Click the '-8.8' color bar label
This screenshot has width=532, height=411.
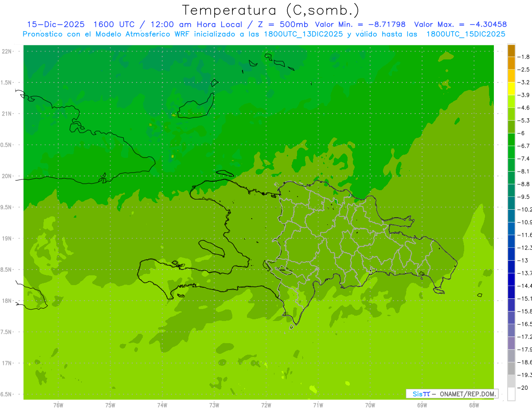coord(523,184)
